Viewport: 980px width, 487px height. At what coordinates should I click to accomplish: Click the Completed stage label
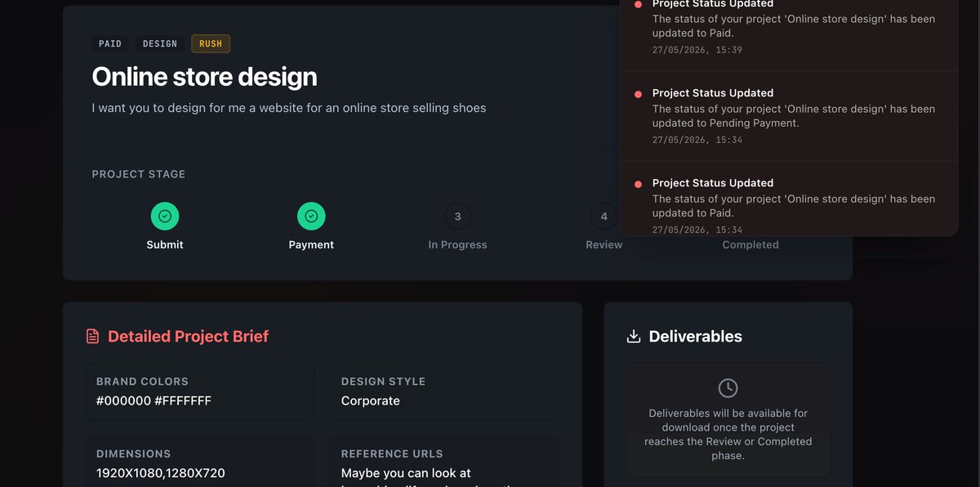(x=751, y=244)
